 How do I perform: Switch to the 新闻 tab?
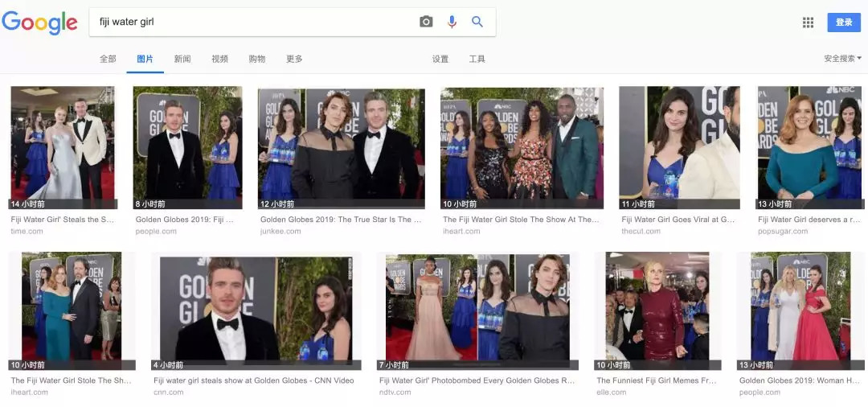[x=182, y=59]
